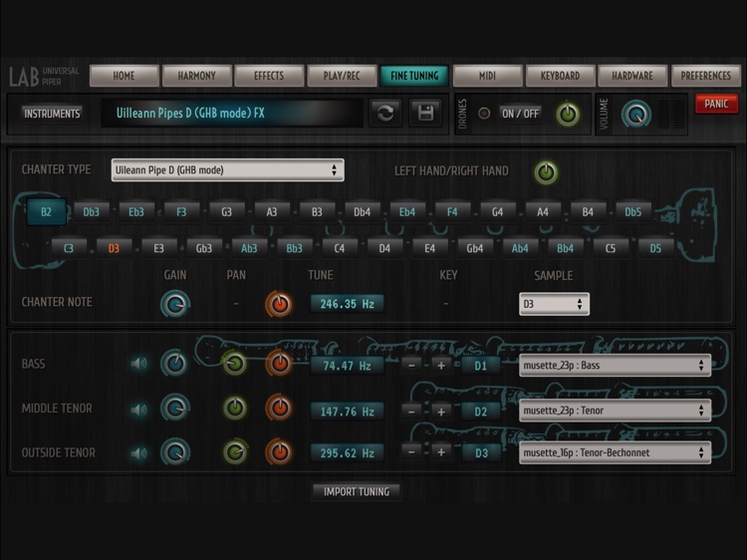The height and width of the screenshot is (560, 747).
Task: Click the IMPORT TUNING button
Action: click(x=357, y=492)
